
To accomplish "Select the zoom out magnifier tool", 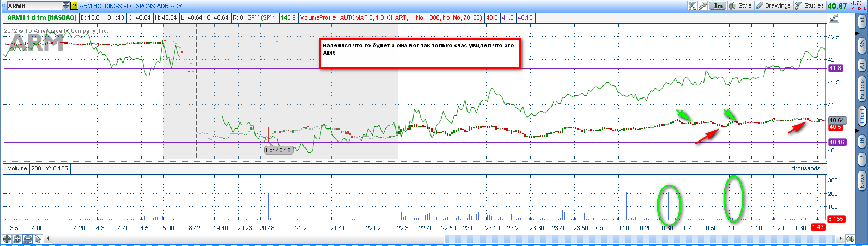I will pos(27,239).
